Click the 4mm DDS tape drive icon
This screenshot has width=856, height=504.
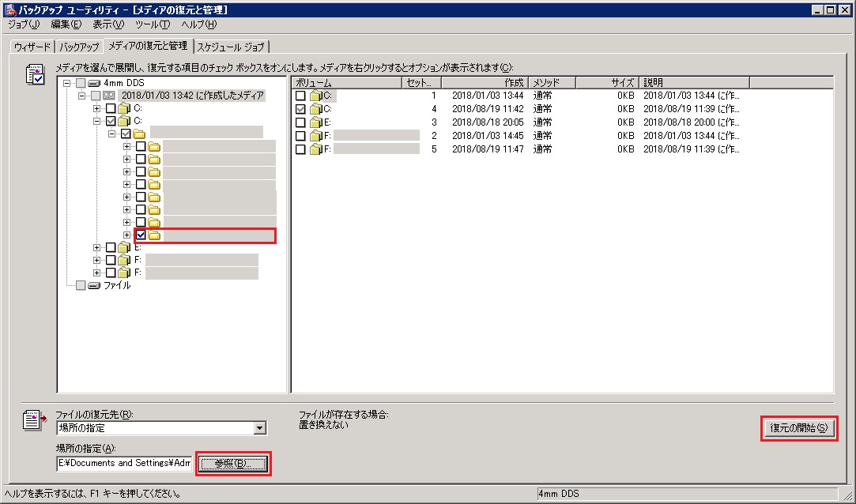pos(94,83)
